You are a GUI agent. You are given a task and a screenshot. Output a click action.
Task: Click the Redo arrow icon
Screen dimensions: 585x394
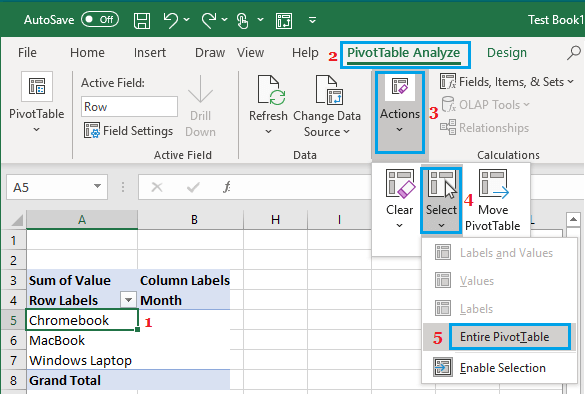click(209, 20)
